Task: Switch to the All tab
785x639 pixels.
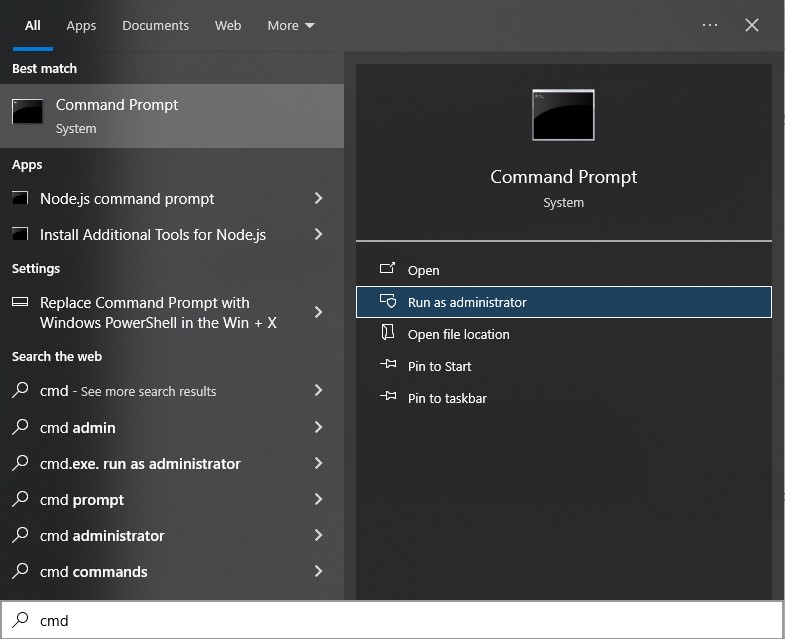Action: click(x=33, y=26)
